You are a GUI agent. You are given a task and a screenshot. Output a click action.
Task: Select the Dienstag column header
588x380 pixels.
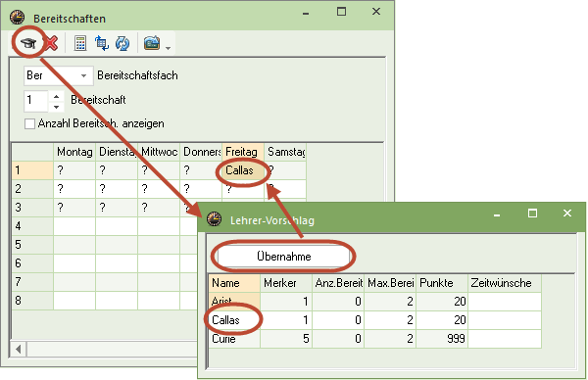click(117, 152)
